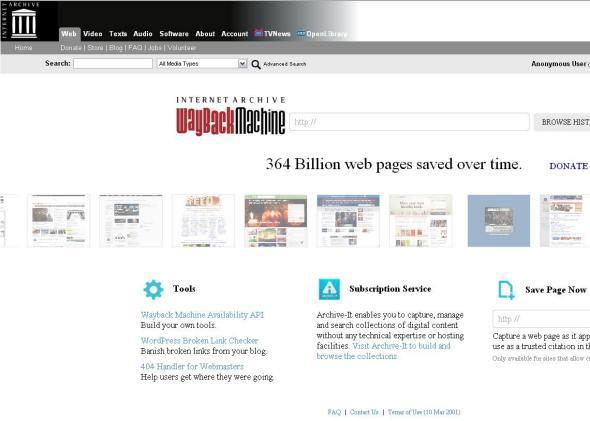This screenshot has height=421, width=590.
Task: Click the Archive-It subscription service icon
Action: click(329, 289)
